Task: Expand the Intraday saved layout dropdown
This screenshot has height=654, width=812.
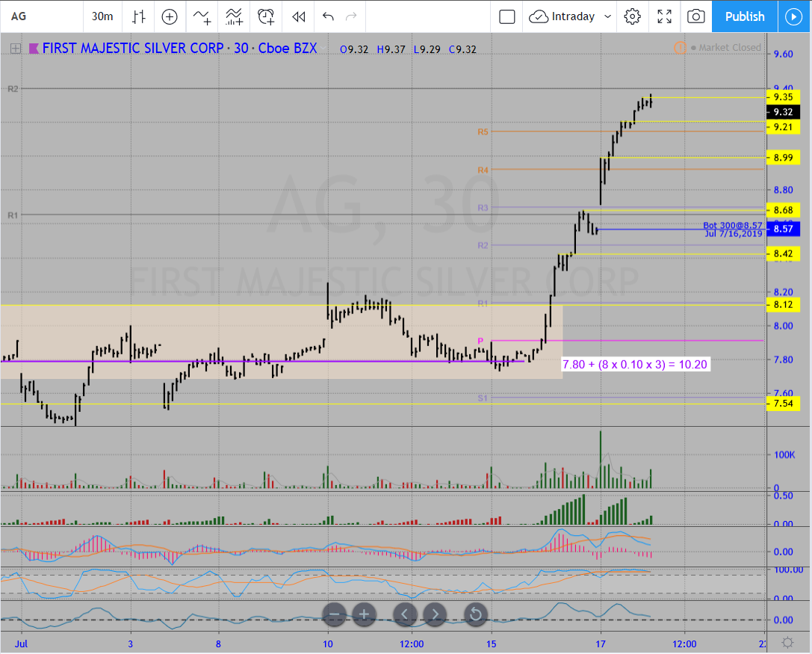Action: click(607, 16)
